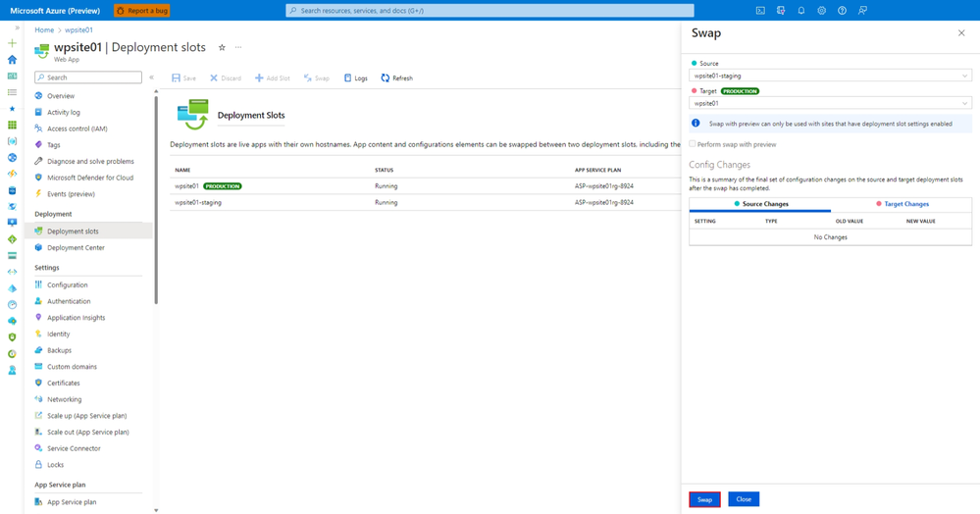Viewport: 980px width, 514px height.
Task: Open Diagnose and solve problems
Action: pyautogui.click(x=90, y=161)
